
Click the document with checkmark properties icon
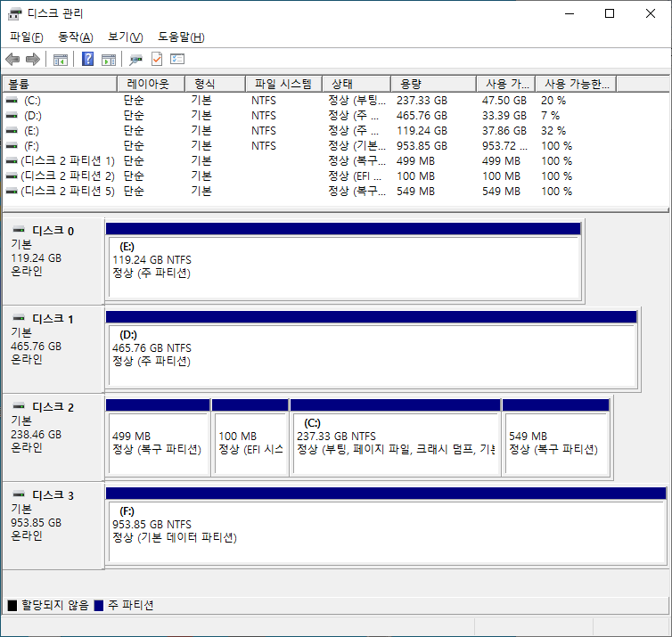[157, 59]
